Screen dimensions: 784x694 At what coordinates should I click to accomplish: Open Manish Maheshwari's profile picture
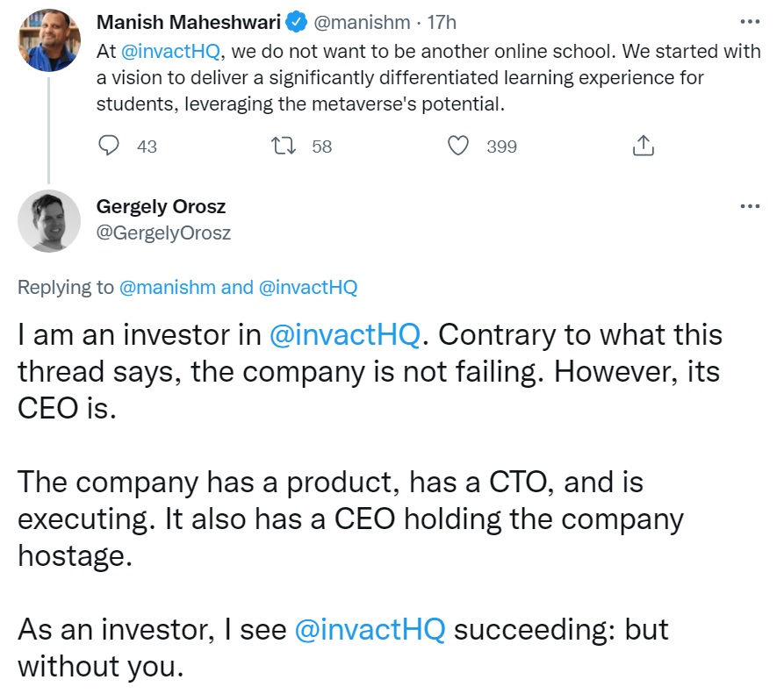coord(49,41)
